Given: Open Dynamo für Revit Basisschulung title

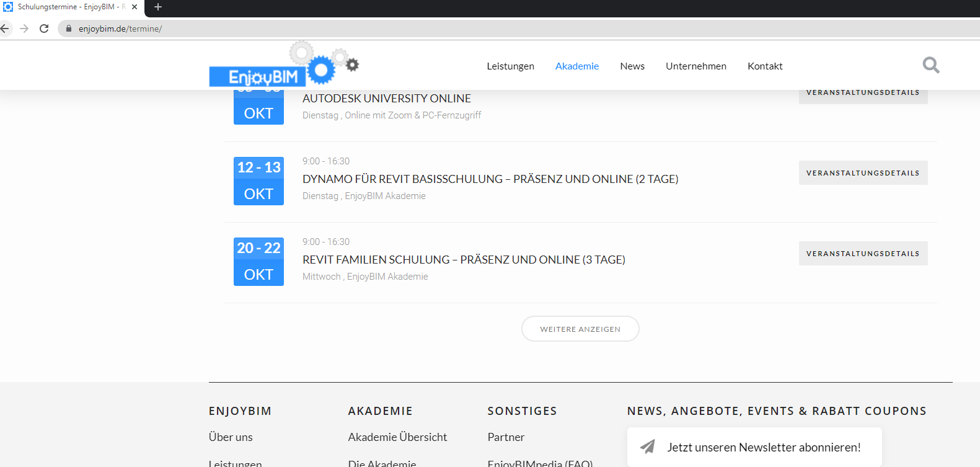Looking at the screenshot, I should click(490, 179).
